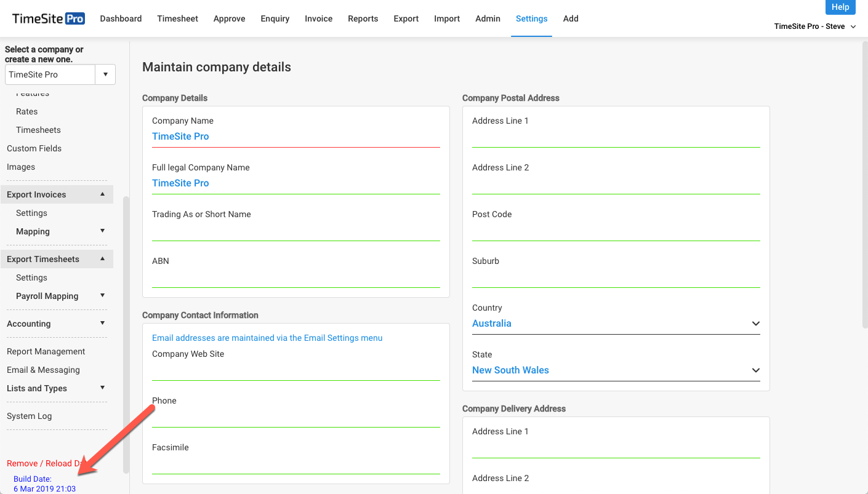Click the Email Settings menu notice link

(267, 338)
